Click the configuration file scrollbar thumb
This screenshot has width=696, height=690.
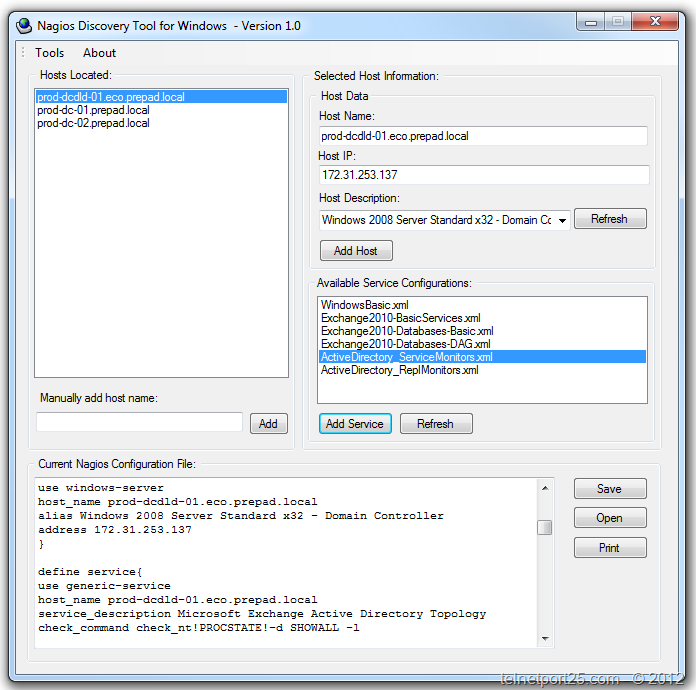(x=545, y=527)
